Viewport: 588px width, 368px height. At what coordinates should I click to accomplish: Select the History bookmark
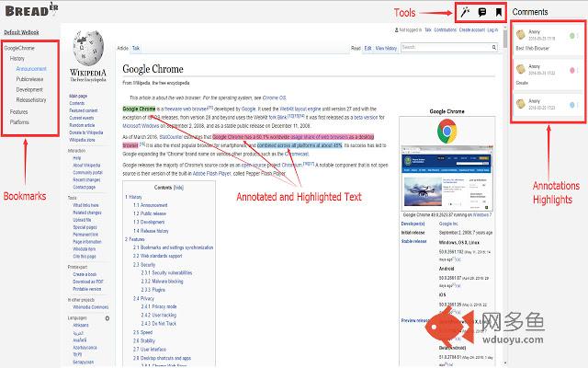click(17, 59)
